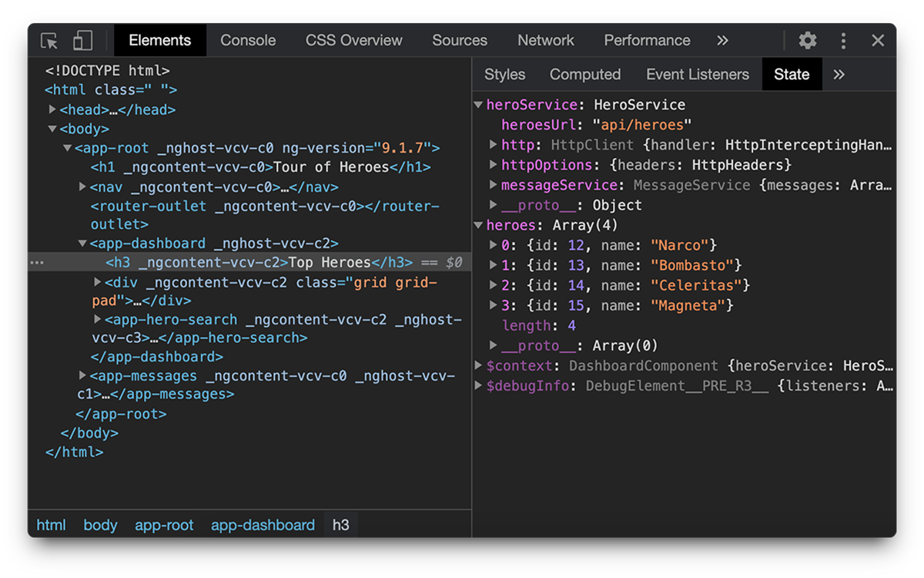The width and height of the screenshot is (924, 578).
Task: Open the sidebar tabs overflow chevron
Action: coord(839,74)
